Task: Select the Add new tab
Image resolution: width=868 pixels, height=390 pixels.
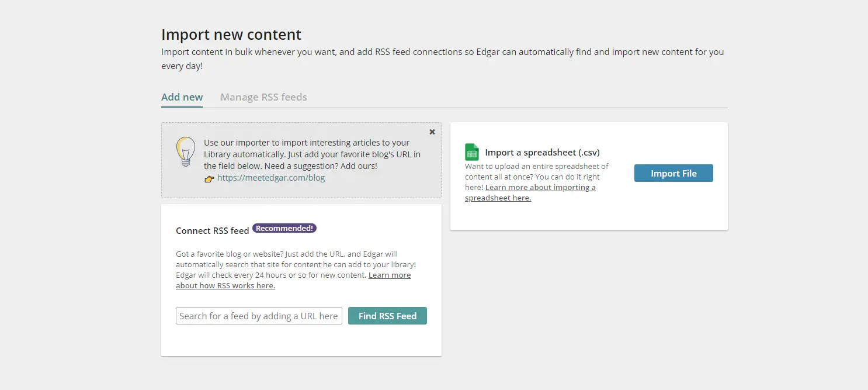Action: [x=182, y=97]
